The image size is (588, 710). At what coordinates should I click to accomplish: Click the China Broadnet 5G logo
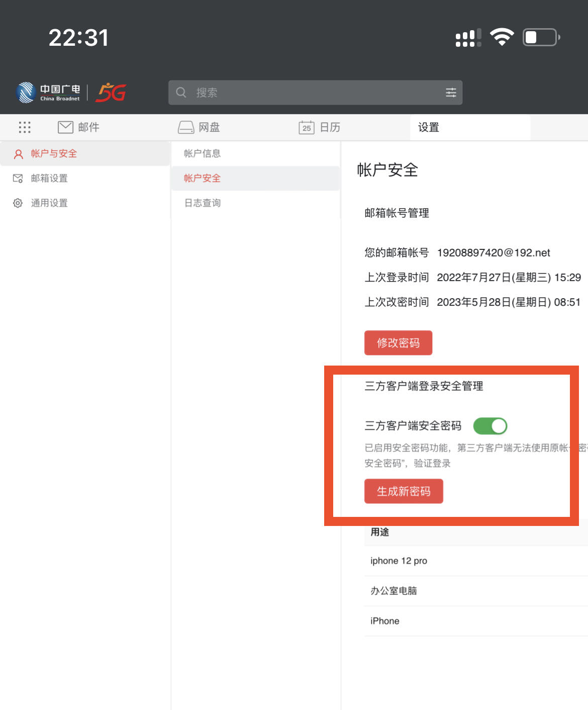click(70, 92)
